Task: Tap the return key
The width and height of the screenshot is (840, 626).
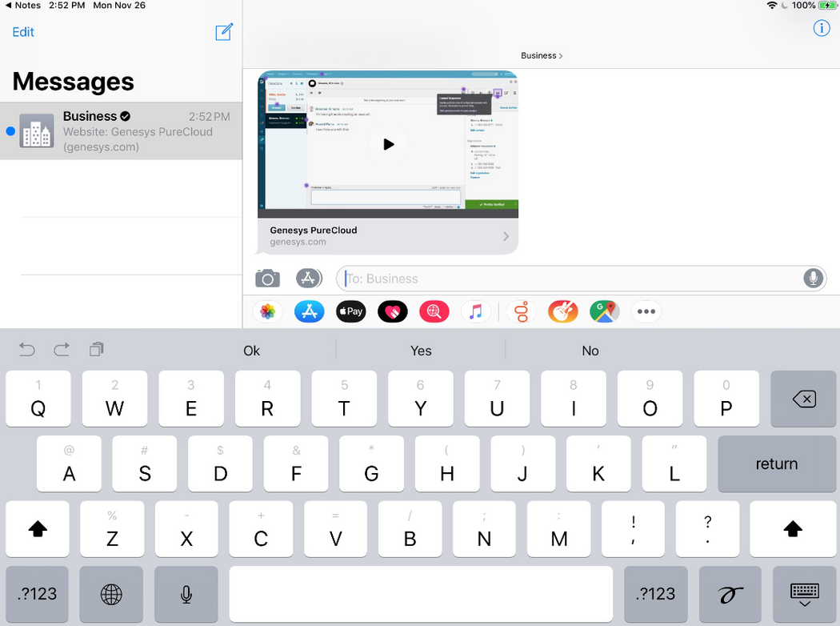Action: [x=777, y=463]
